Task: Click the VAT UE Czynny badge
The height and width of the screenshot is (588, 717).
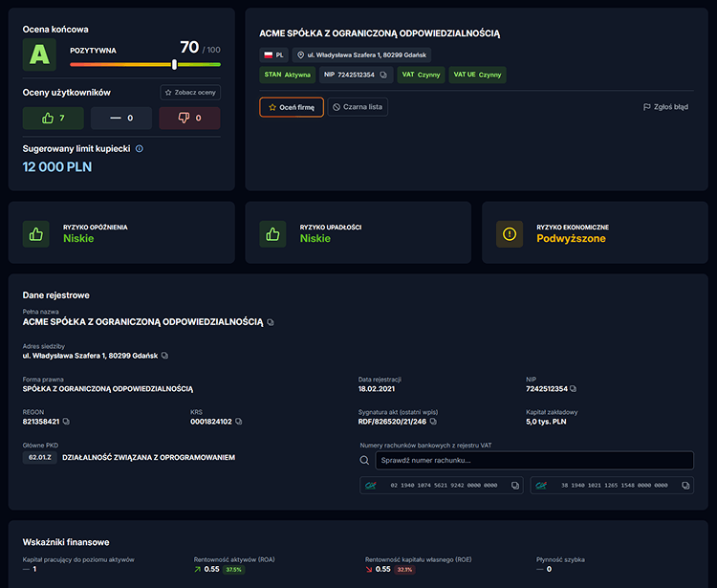Action: (x=477, y=75)
